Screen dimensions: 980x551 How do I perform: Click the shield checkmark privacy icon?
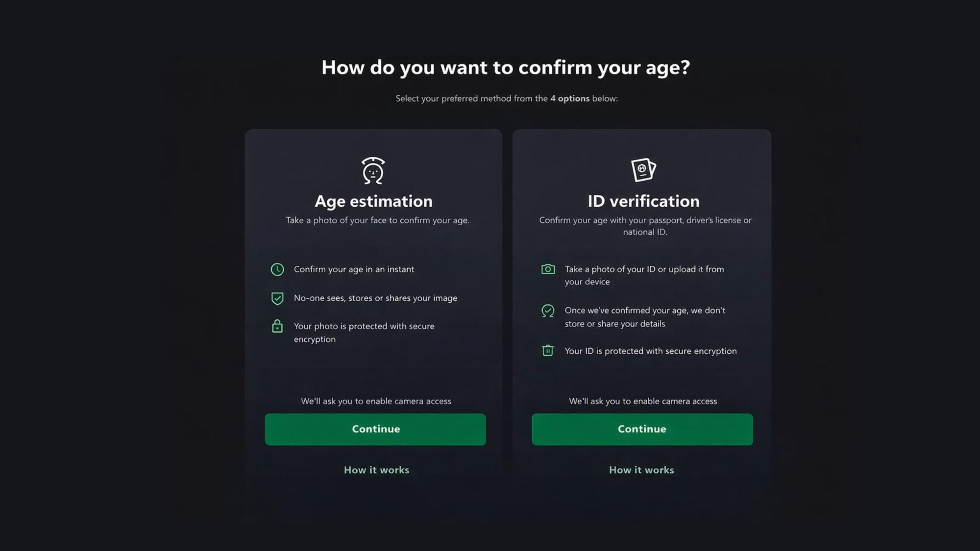(277, 298)
